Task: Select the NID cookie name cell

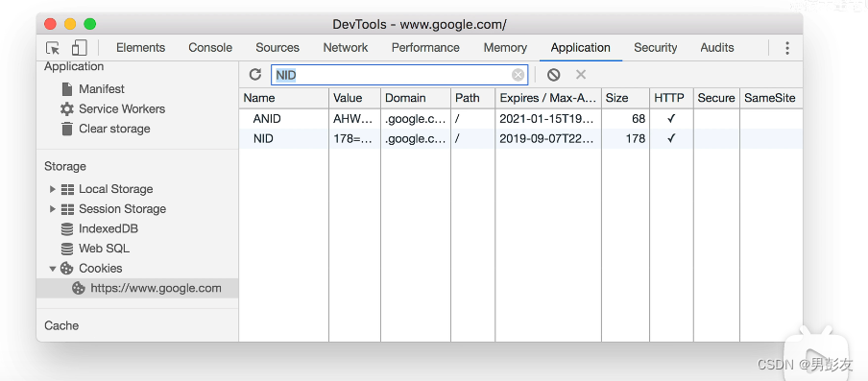Action: [x=284, y=139]
